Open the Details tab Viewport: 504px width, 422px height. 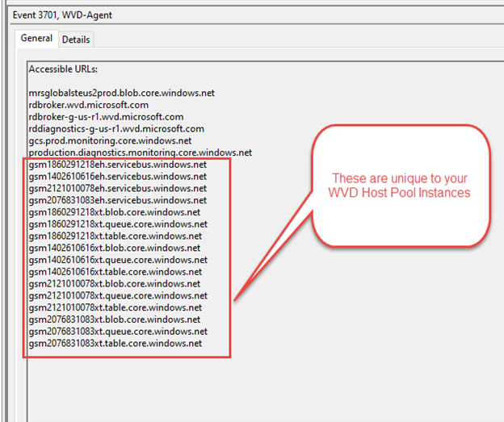pos(76,40)
